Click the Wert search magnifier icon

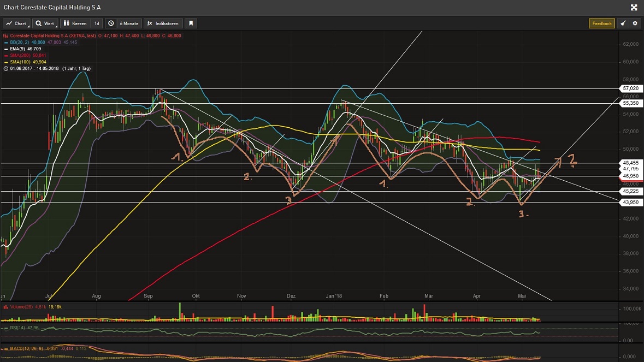[38, 23]
